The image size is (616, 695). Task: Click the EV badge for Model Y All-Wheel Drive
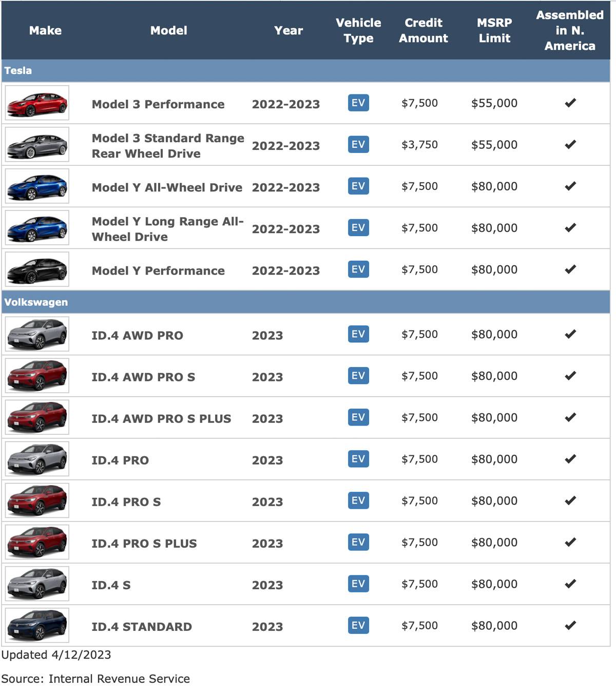[x=358, y=186]
